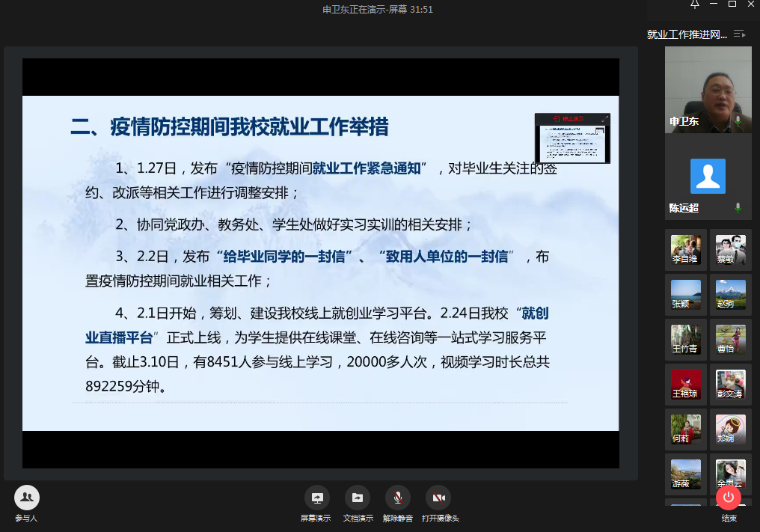Start screen presentation (屏幕演示)
Image resolution: width=760 pixels, height=532 pixels.
pyautogui.click(x=317, y=498)
